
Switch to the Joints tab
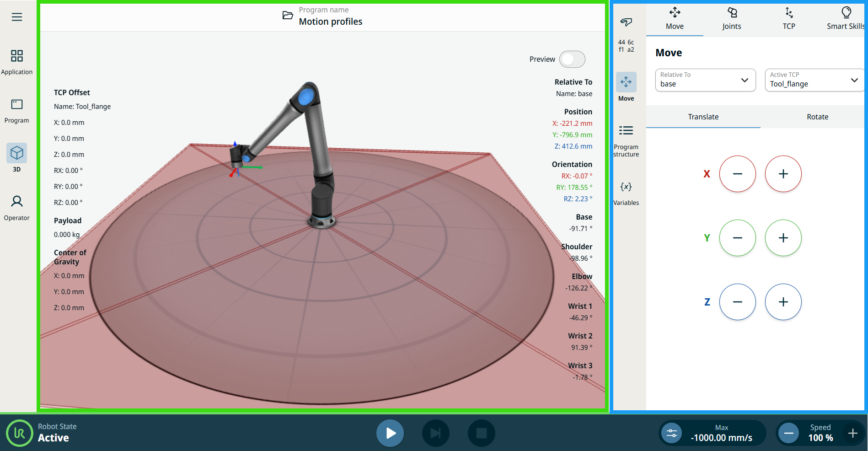(732, 18)
